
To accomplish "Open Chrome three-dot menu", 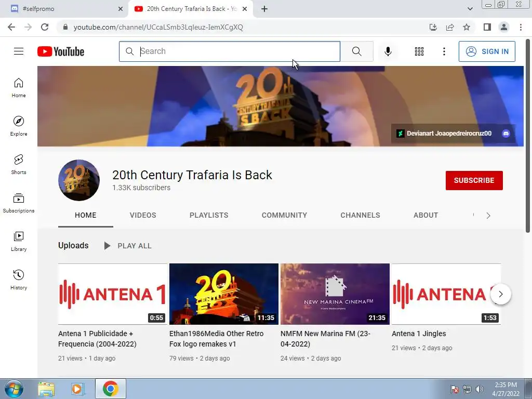I will tap(521, 27).
